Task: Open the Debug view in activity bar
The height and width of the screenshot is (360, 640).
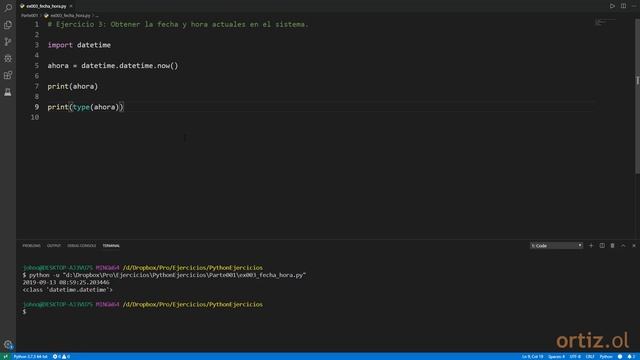Action: (8, 59)
